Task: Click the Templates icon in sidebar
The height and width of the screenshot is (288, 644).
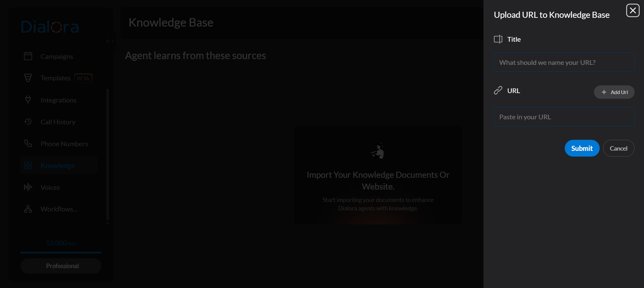Action: 28,78
